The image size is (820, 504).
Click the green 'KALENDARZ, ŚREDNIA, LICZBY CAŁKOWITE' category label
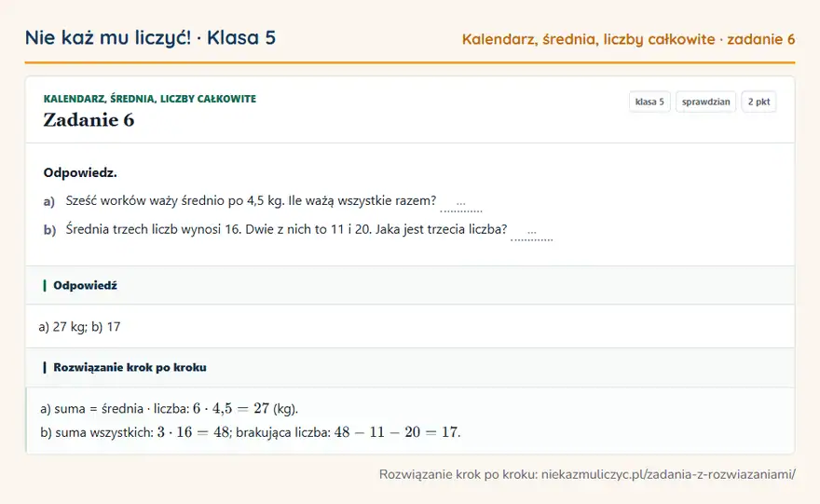150,99
